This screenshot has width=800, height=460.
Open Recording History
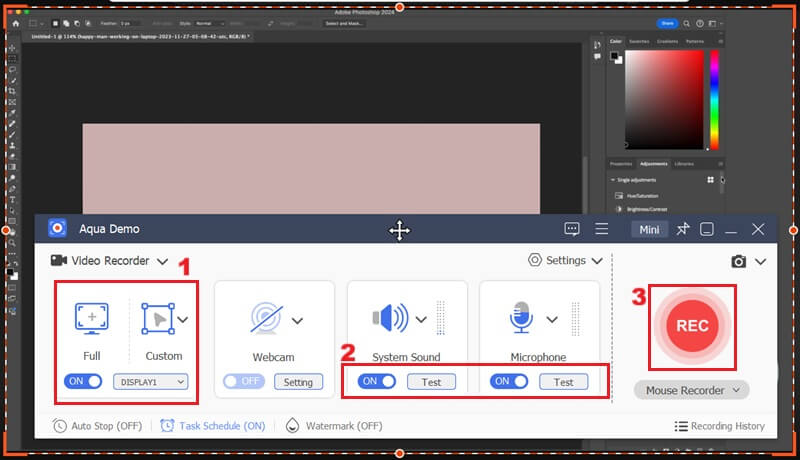tap(720, 426)
